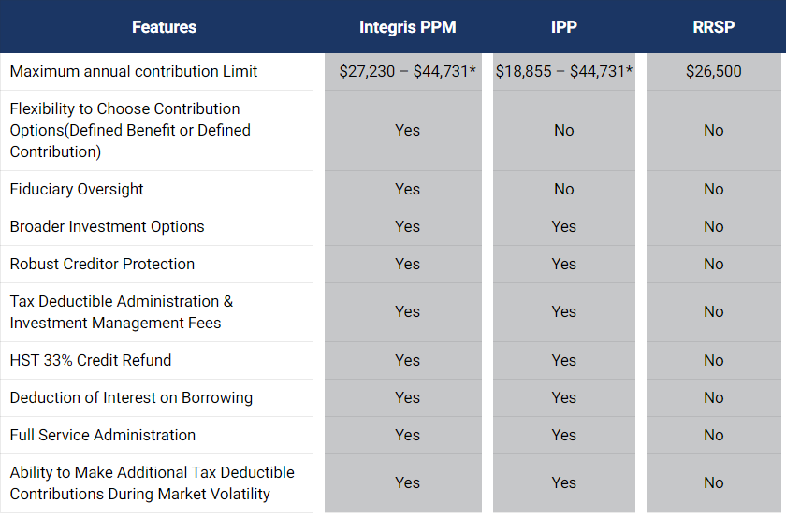Click RRSP's No cell for Broader Investment Options

point(713,226)
